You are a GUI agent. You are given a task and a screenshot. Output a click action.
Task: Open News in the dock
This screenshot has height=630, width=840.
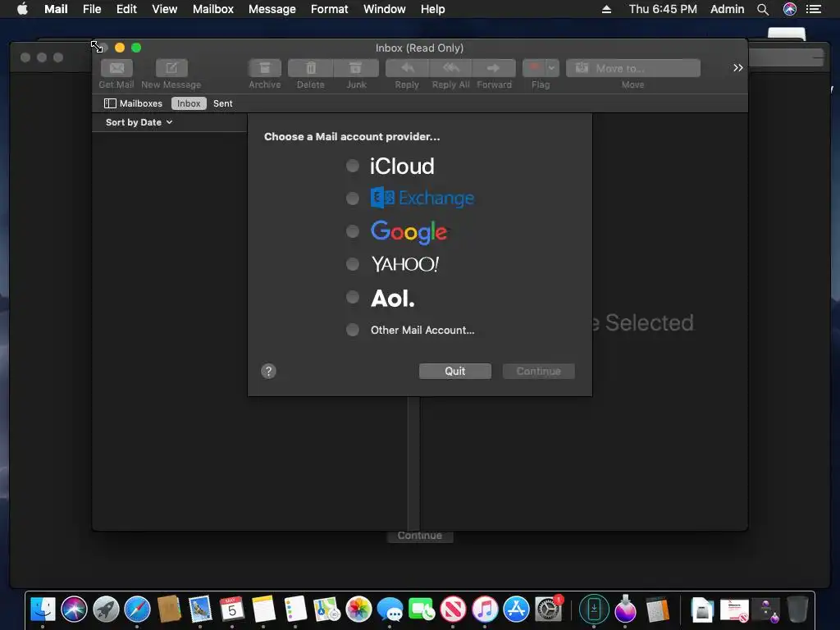click(453, 609)
